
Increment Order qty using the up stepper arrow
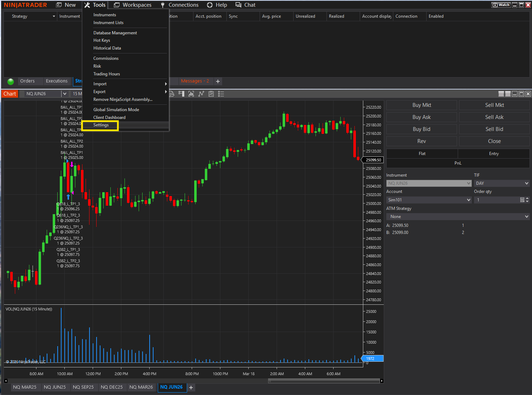[527, 198]
